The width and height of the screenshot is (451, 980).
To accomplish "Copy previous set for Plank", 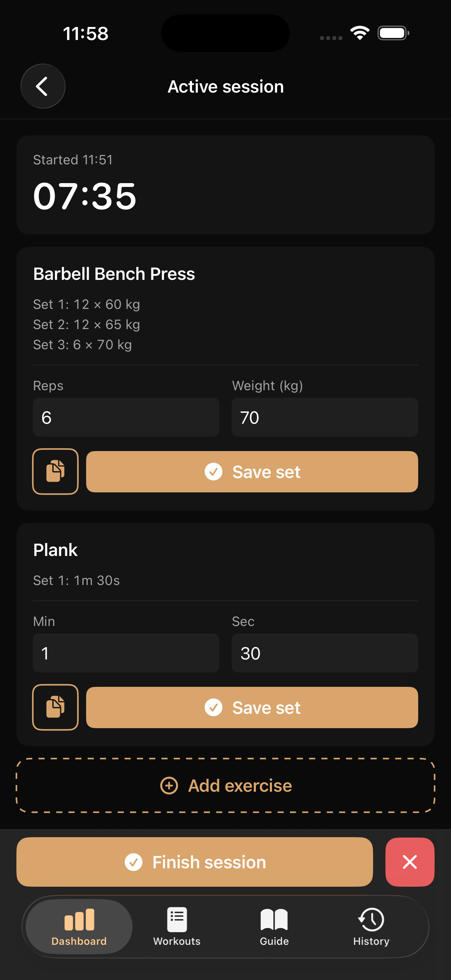I will pos(55,707).
